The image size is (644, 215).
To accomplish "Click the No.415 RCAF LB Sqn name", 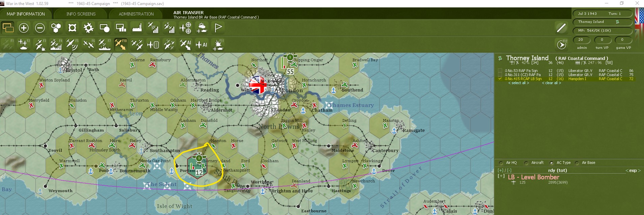I will [525, 79].
